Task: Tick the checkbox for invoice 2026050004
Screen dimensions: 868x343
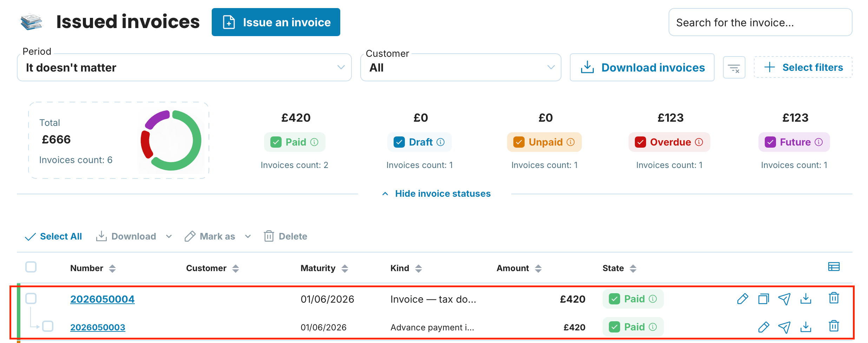Action: pyautogui.click(x=31, y=298)
